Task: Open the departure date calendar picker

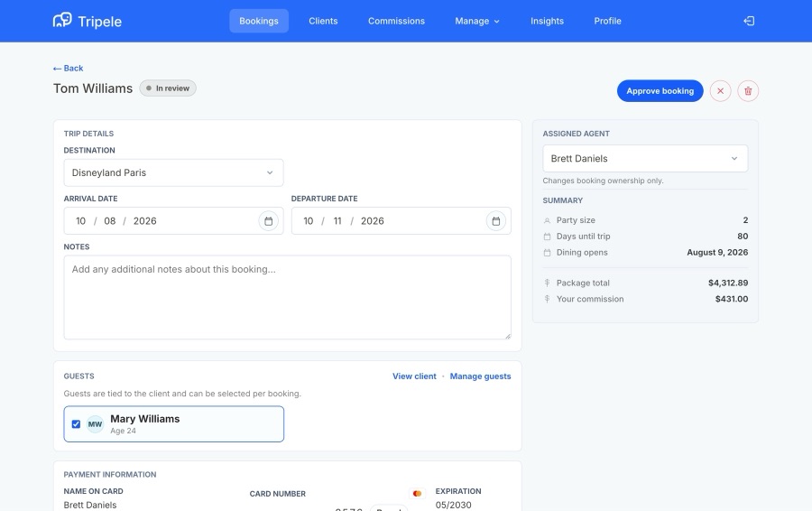Action: (495, 221)
